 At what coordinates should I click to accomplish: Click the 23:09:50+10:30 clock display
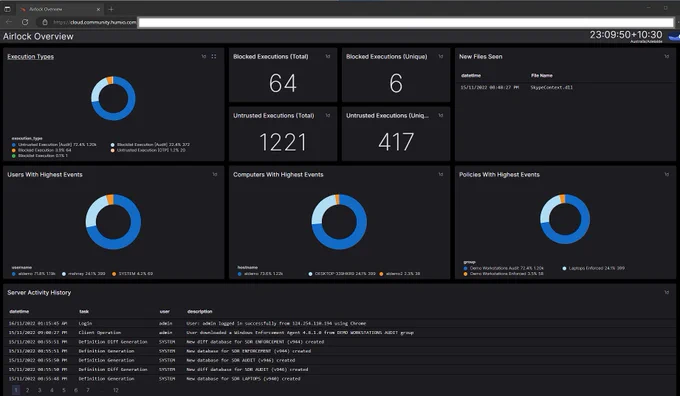click(626, 35)
